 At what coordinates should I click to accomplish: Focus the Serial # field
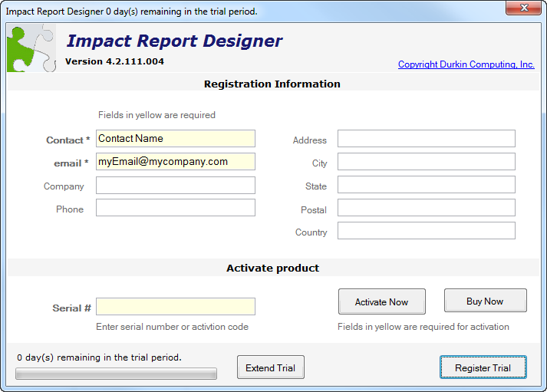click(176, 307)
